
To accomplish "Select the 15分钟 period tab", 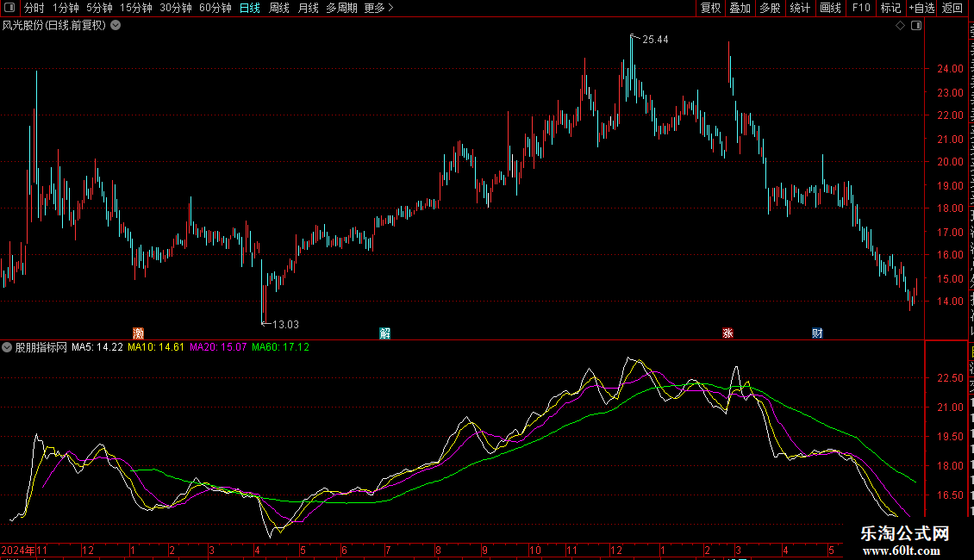I will click(136, 8).
